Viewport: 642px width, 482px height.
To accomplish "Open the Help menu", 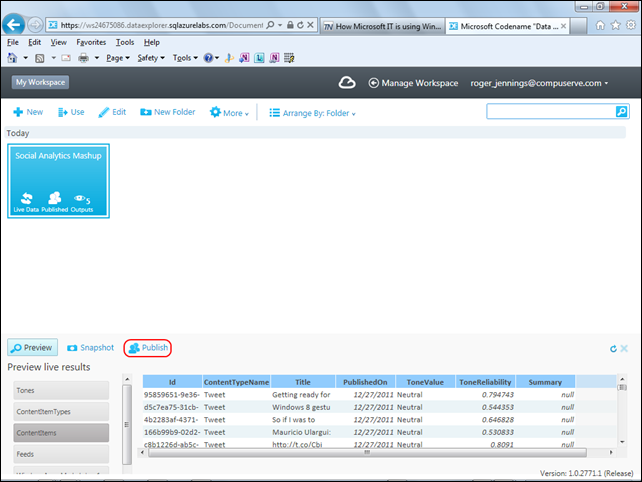I will (151, 42).
